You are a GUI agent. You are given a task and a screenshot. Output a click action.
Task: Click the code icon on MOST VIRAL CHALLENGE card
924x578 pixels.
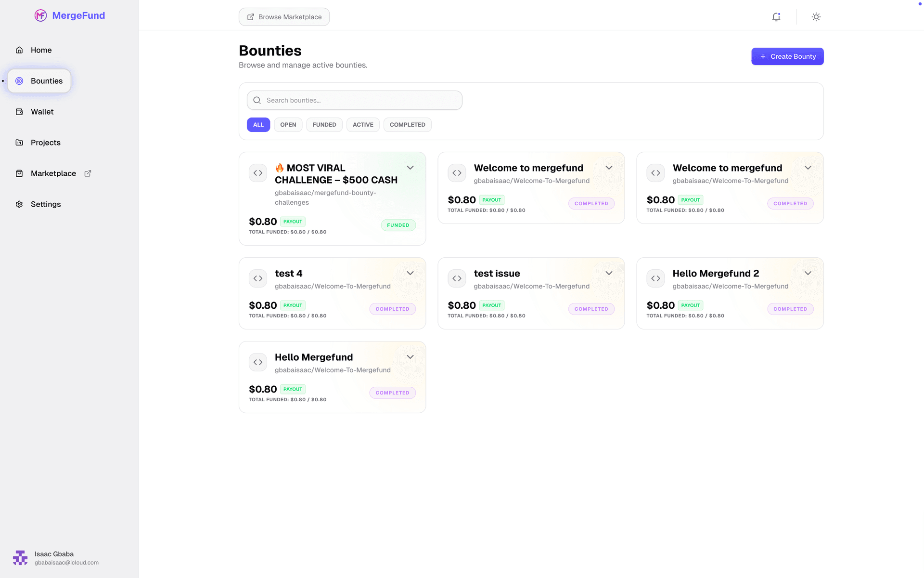point(258,173)
